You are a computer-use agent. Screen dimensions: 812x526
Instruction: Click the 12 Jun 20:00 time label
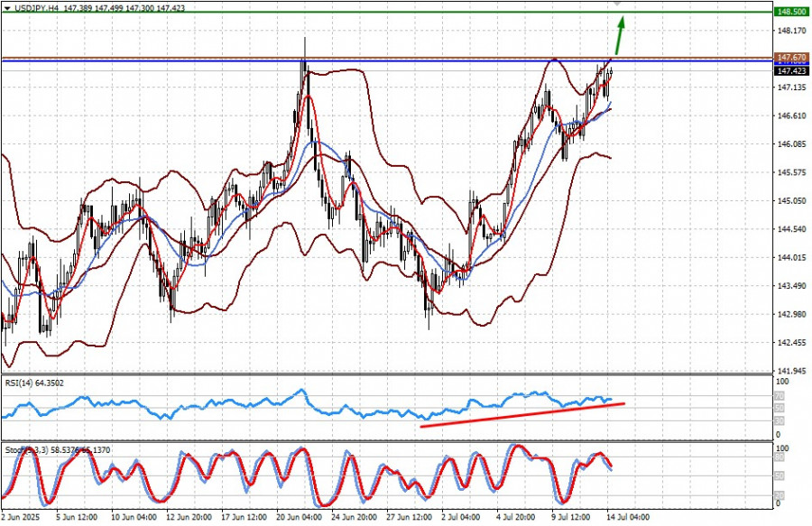click(189, 517)
